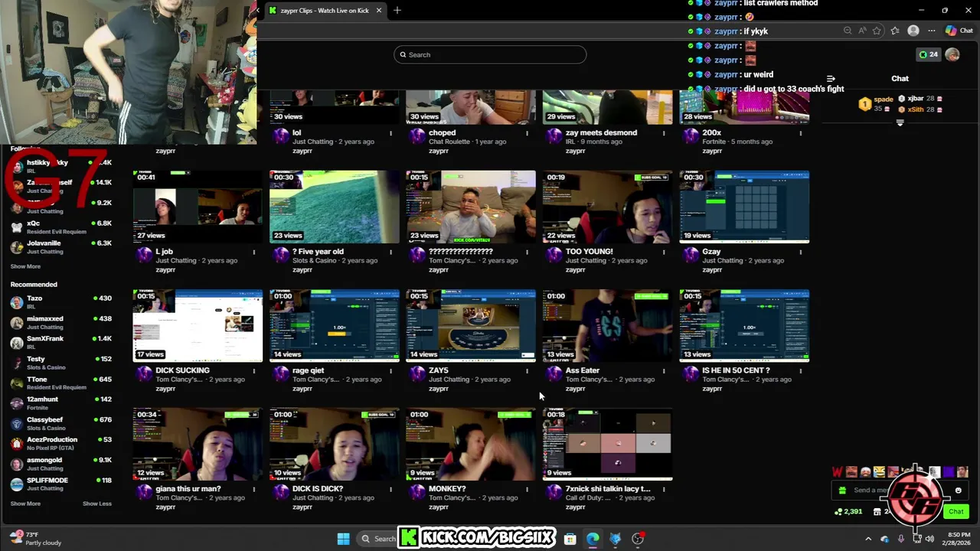This screenshot has height=551, width=980.
Task: Open the Kick user avatar menu
Action: pos(952,54)
